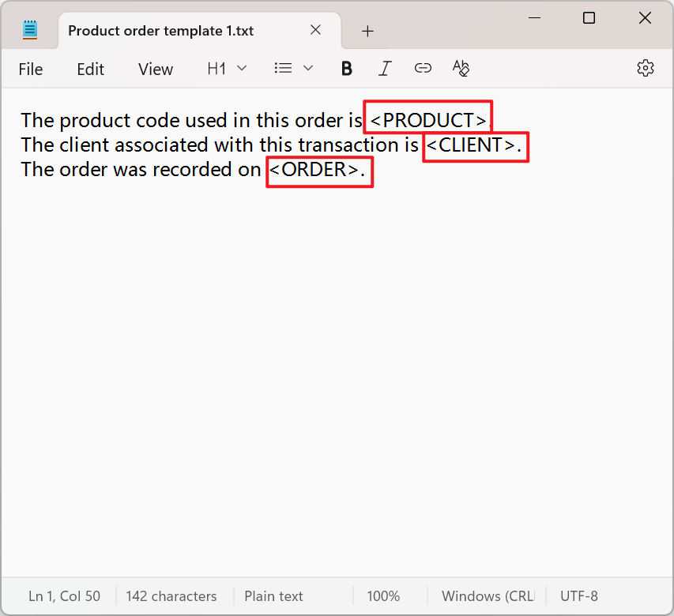Toggle italic formatting
Image resolution: width=674 pixels, height=616 pixels.
pyautogui.click(x=385, y=68)
